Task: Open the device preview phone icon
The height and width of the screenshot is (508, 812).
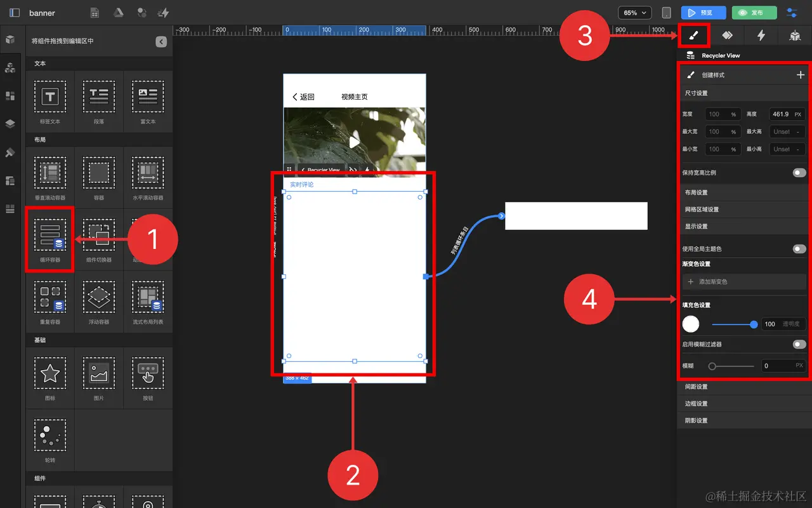Action: [x=666, y=13]
